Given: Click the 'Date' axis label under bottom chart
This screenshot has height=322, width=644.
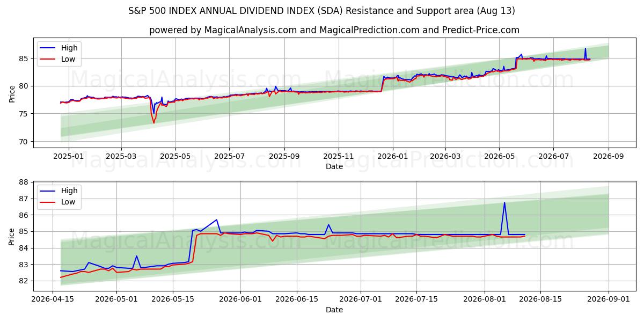Looking at the screenshot, I should (x=334, y=310).
